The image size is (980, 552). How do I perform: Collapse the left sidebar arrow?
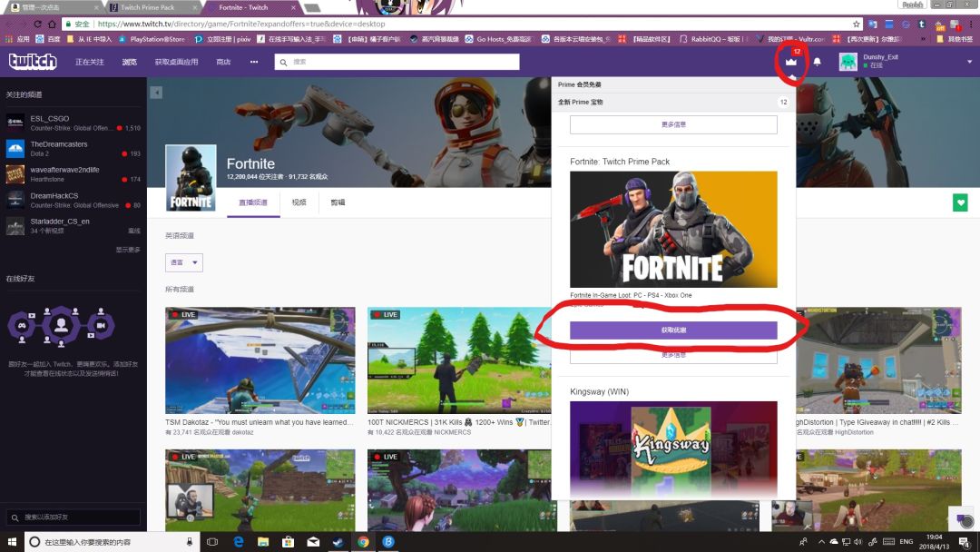coord(156,93)
